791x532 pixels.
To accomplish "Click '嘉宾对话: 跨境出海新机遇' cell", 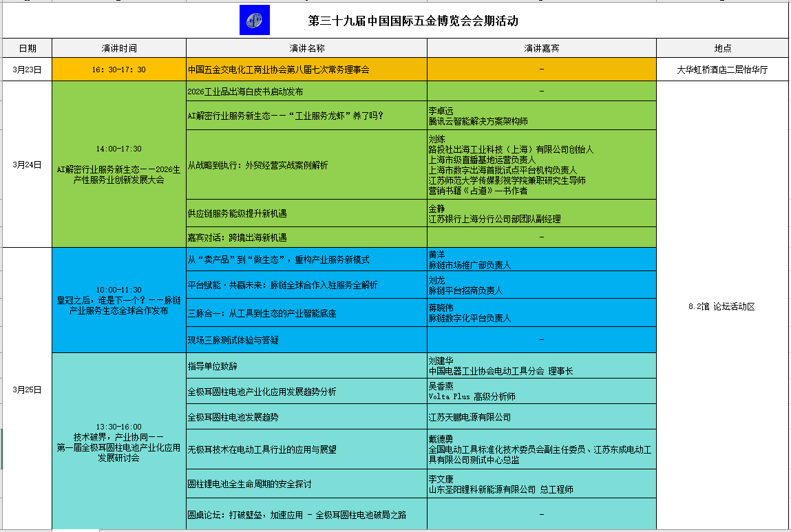I will tap(305, 237).
